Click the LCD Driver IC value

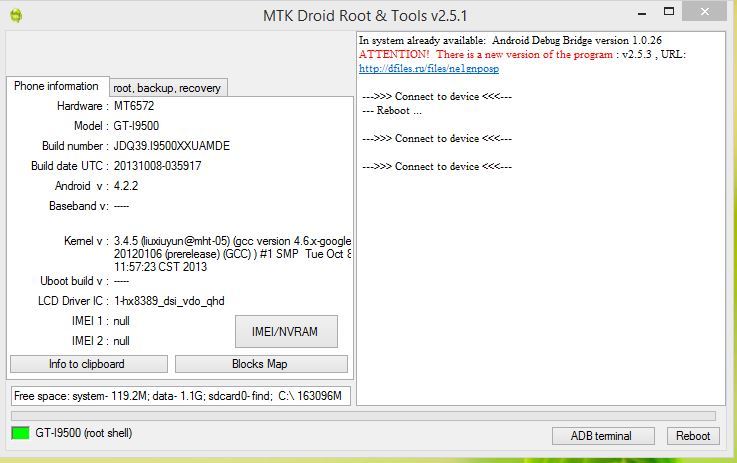(169, 301)
